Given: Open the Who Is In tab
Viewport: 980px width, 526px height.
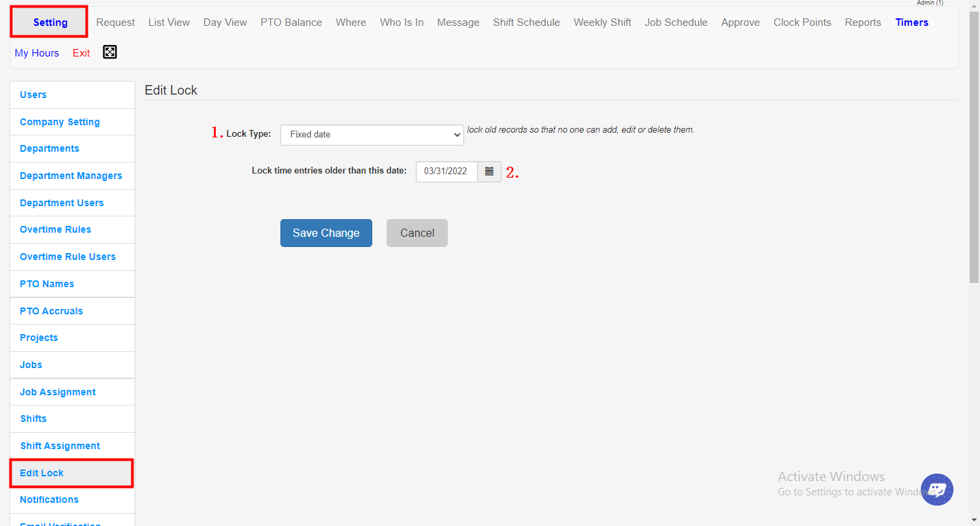Looking at the screenshot, I should click(x=402, y=22).
